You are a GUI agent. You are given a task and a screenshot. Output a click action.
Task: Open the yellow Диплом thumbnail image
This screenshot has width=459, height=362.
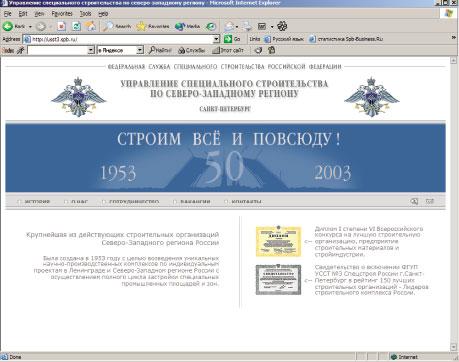[x=279, y=242]
